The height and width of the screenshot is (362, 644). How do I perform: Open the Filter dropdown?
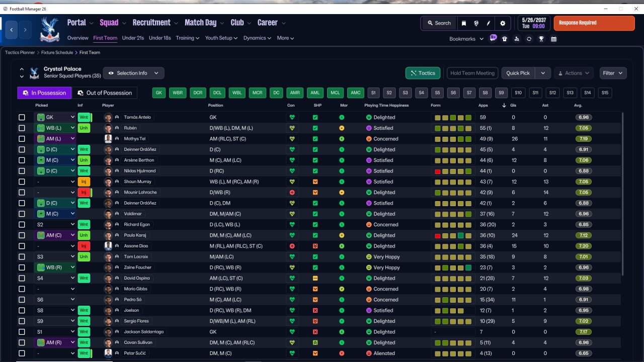[x=613, y=73]
